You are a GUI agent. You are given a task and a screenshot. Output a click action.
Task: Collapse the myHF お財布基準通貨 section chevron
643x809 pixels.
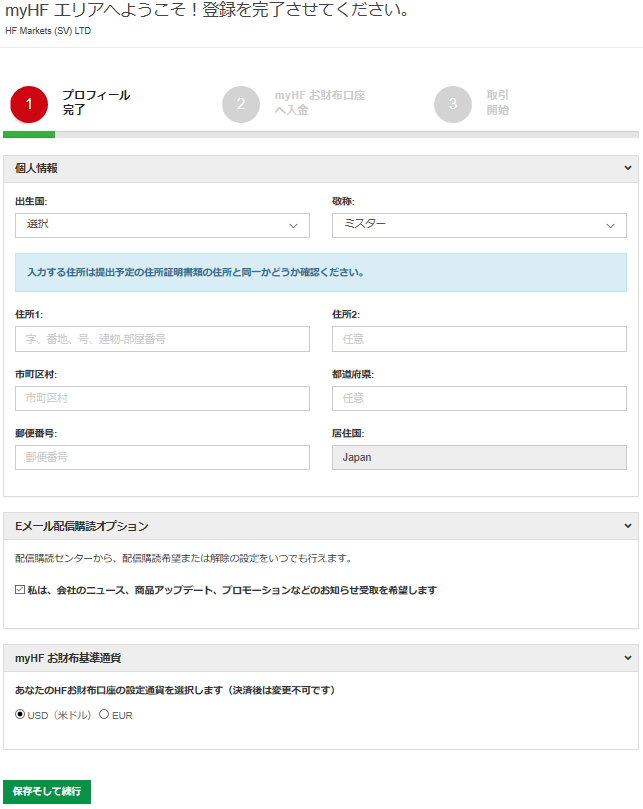click(627, 658)
